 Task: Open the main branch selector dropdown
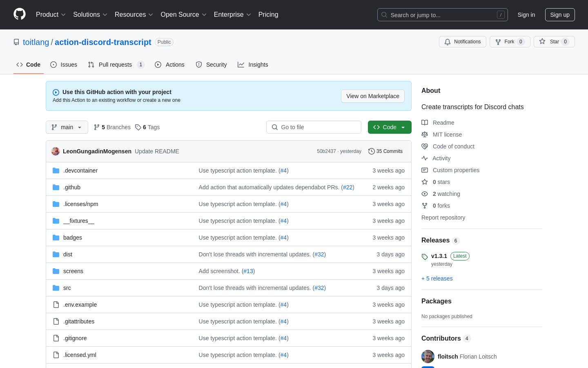(x=67, y=127)
